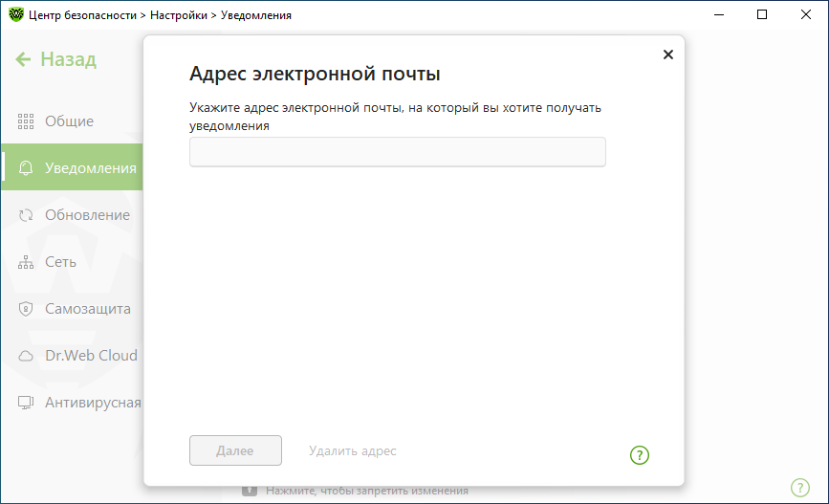This screenshot has height=504, width=829.
Task: Close the Центр безопасности window
Action: 806,14
